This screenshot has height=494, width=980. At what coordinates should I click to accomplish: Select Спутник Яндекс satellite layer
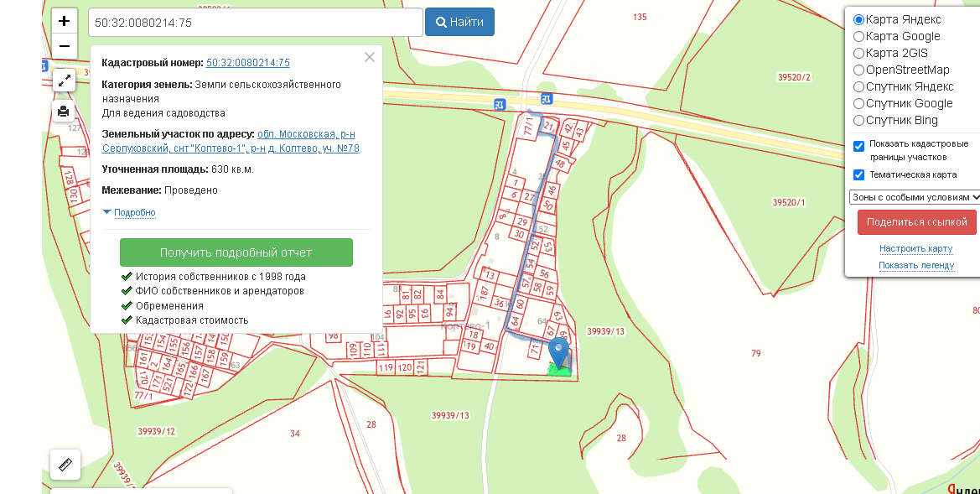[858, 87]
